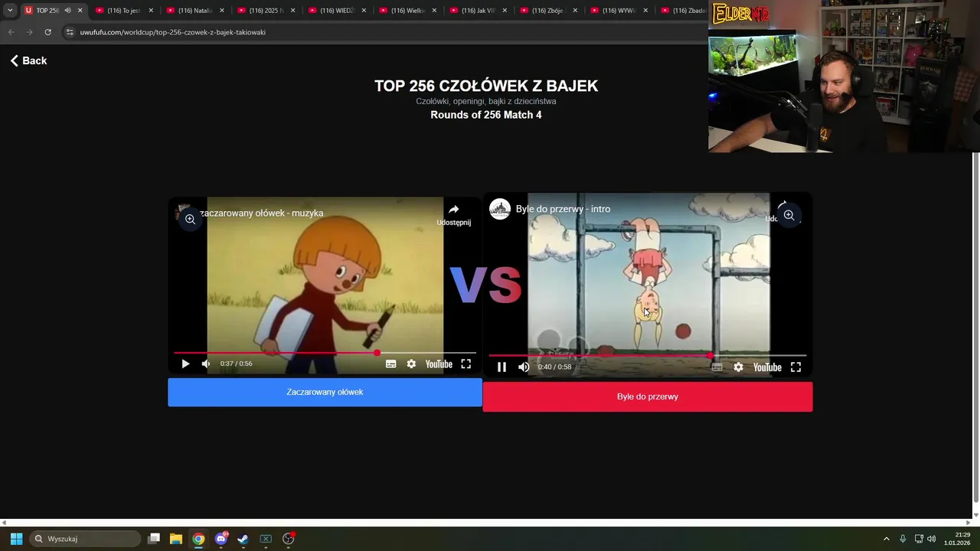
Task: Open clock showing 21:29
Action: click(x=957, y=539)
